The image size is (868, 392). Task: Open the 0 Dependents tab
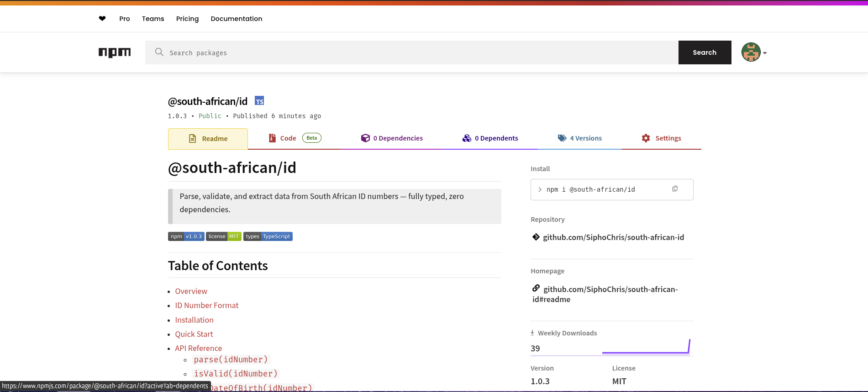tap(490, 138)
